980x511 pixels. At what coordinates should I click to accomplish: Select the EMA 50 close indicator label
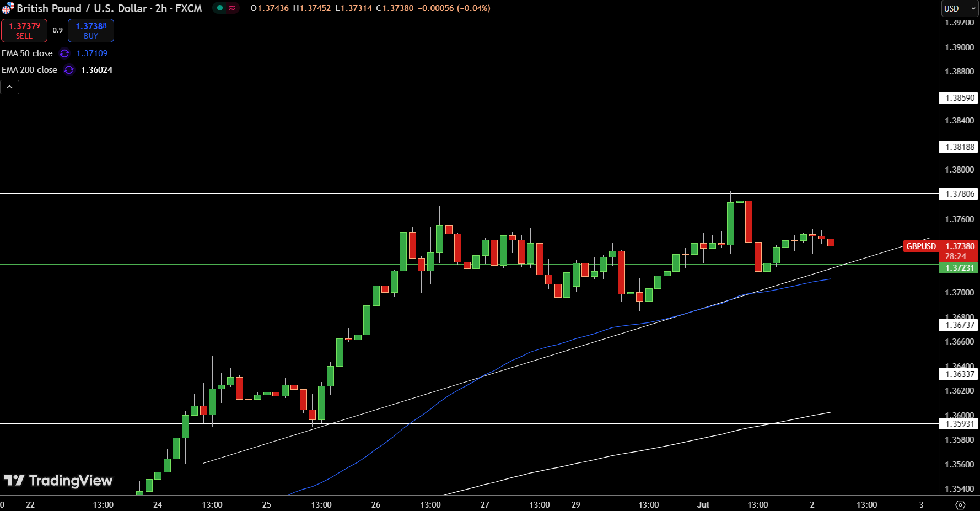click(27, 53)
